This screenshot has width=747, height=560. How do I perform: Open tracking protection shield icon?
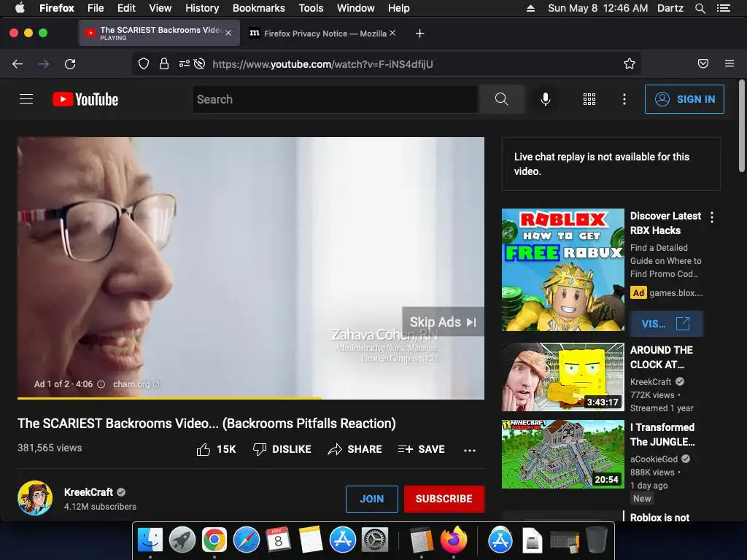pyautogui.click(x=144, y=64)
